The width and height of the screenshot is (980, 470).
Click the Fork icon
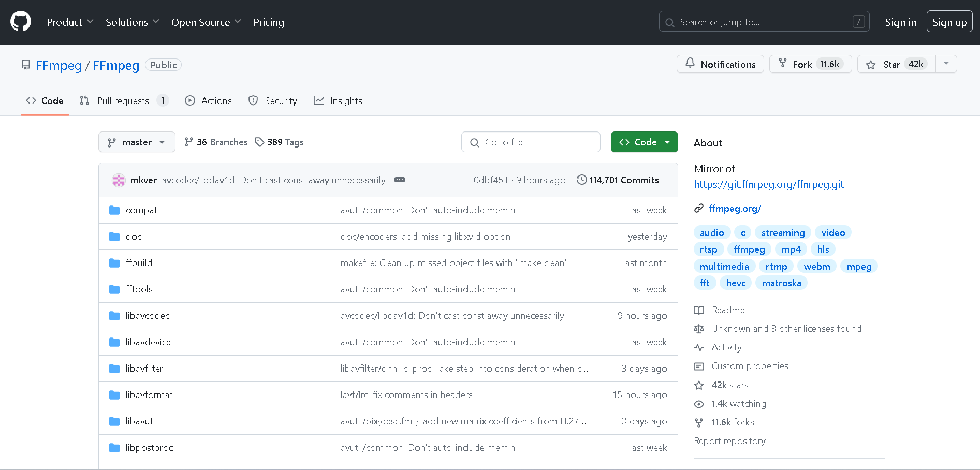783,63
